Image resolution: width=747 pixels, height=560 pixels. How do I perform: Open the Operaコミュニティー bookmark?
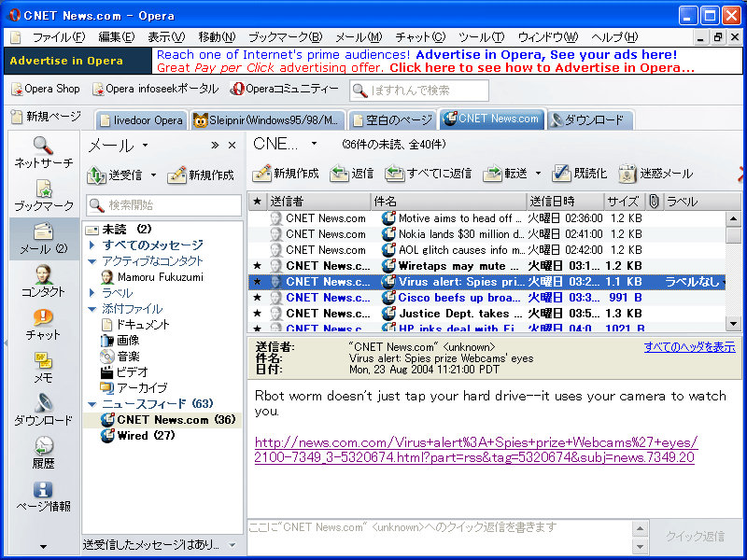284,89
